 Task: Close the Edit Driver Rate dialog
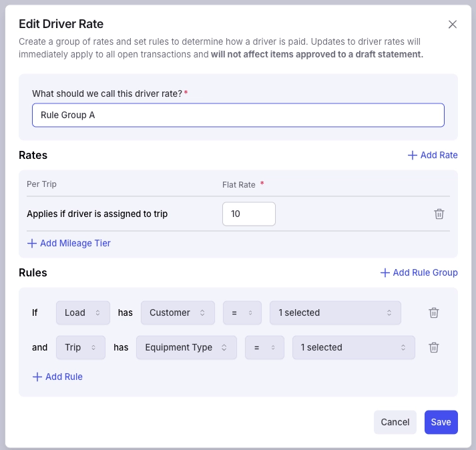[x=453, y=24]
